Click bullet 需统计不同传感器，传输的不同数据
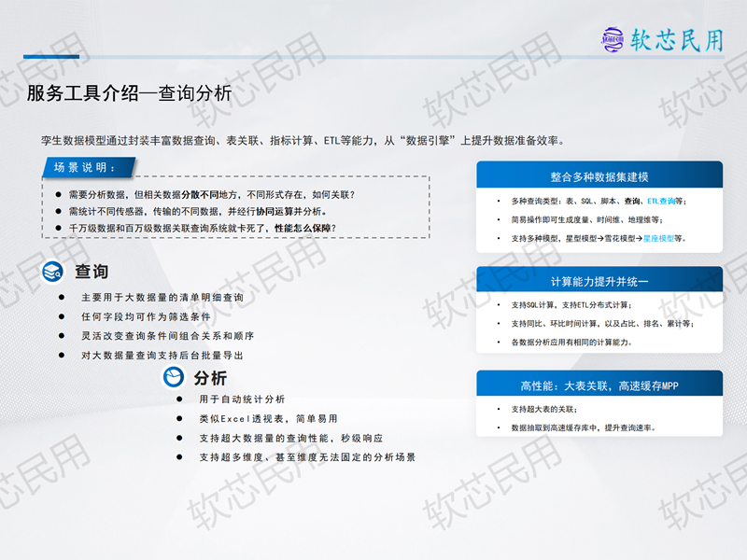Viewport: 747px width, 560px height. 198,212
